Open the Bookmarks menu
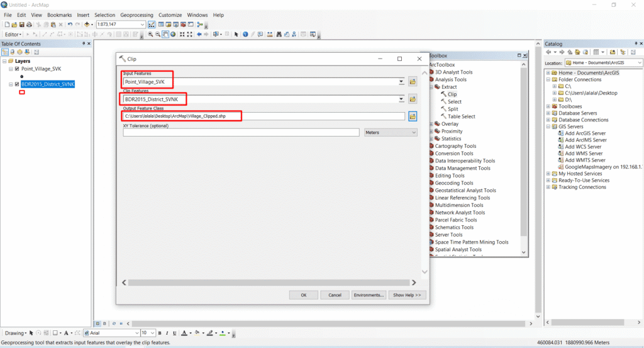644x348 pixels. [x=59, y=15]
